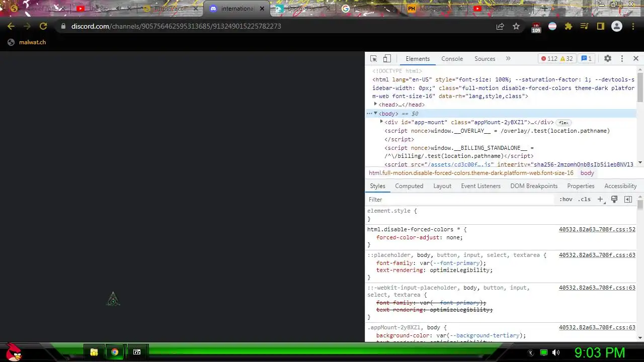Viewport: 644px width, 362px height.
Task: Add a new style rule plus icon
Action: (x=600, y=200)
